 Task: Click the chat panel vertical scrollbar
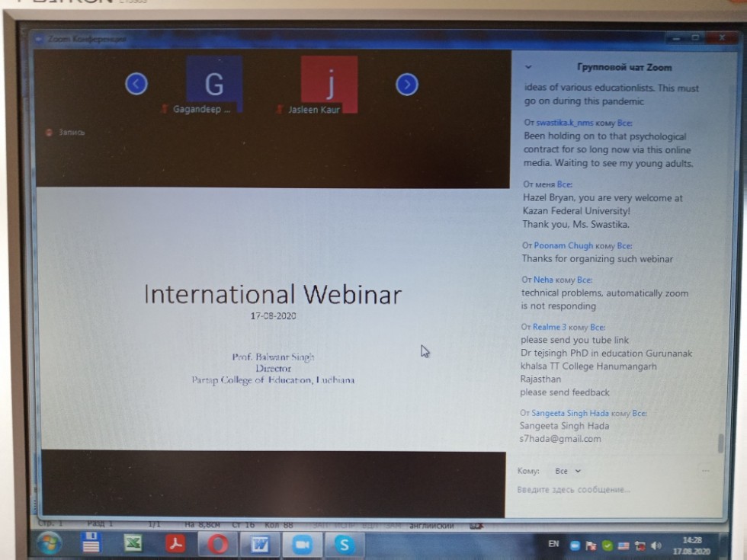pos(720,443)
